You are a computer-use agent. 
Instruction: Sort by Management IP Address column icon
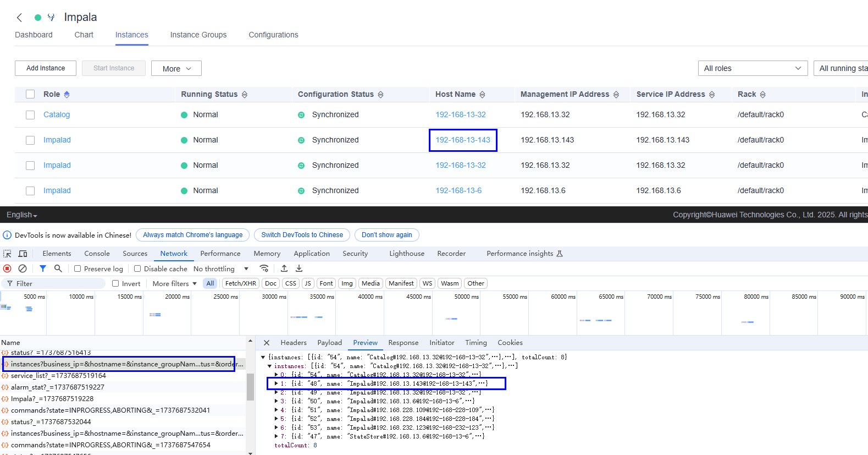tap(616, 95)
